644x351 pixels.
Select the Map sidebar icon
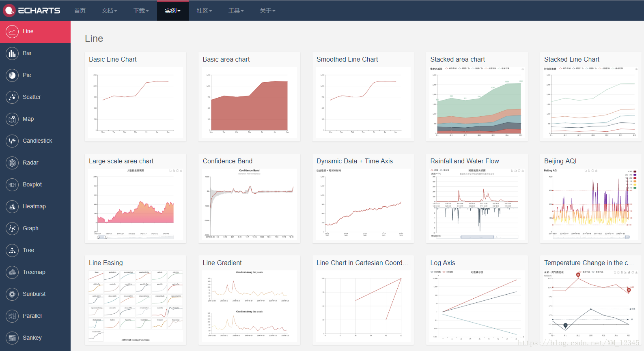(12, 119)
